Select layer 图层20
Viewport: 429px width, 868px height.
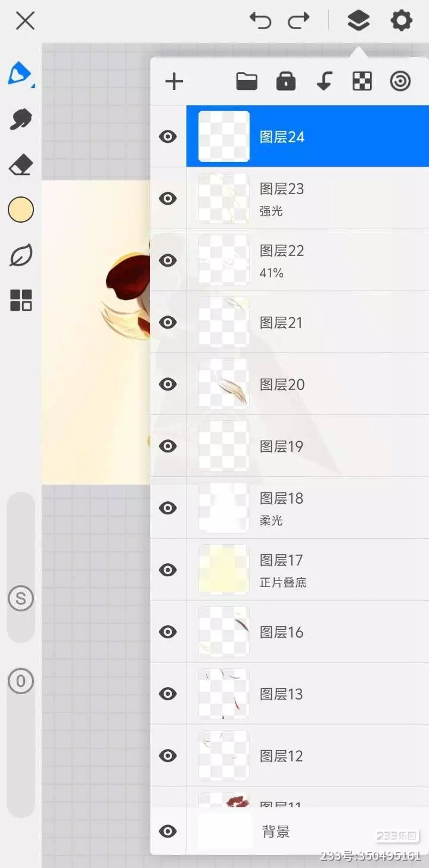307,384
